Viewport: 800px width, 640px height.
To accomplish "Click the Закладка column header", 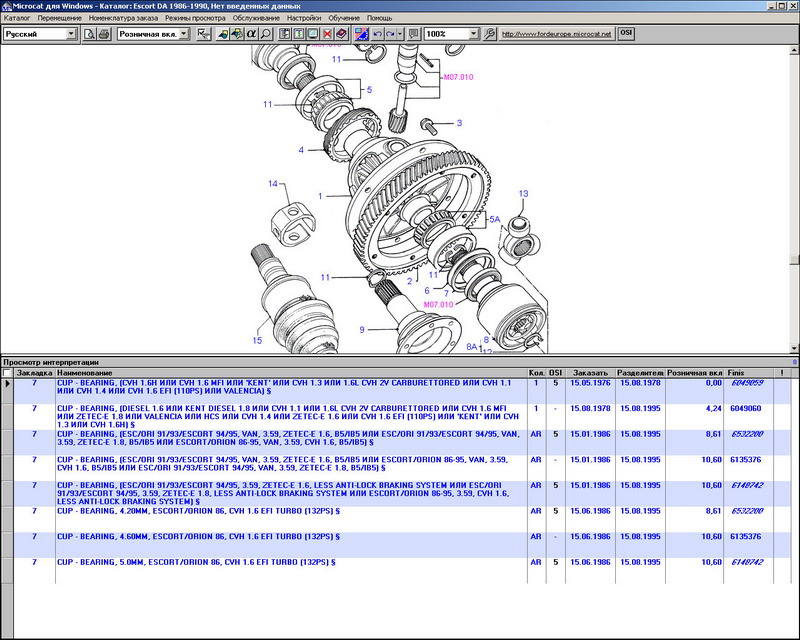I will click(35, 373).
